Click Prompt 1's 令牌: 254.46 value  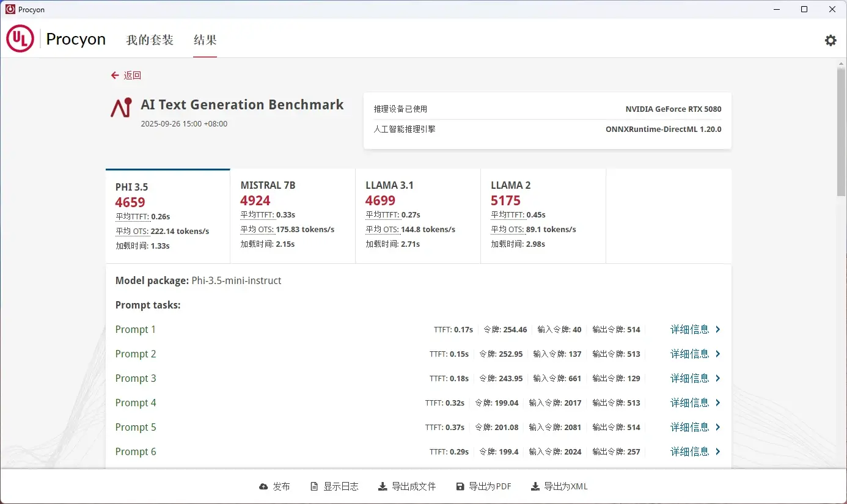(x=505, y=329)
